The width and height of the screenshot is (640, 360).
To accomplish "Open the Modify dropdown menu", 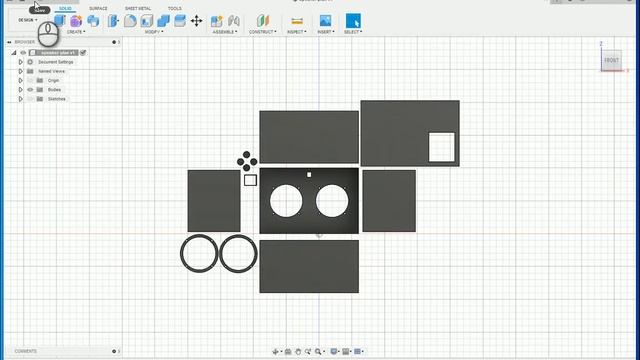I will click(154, 32).
